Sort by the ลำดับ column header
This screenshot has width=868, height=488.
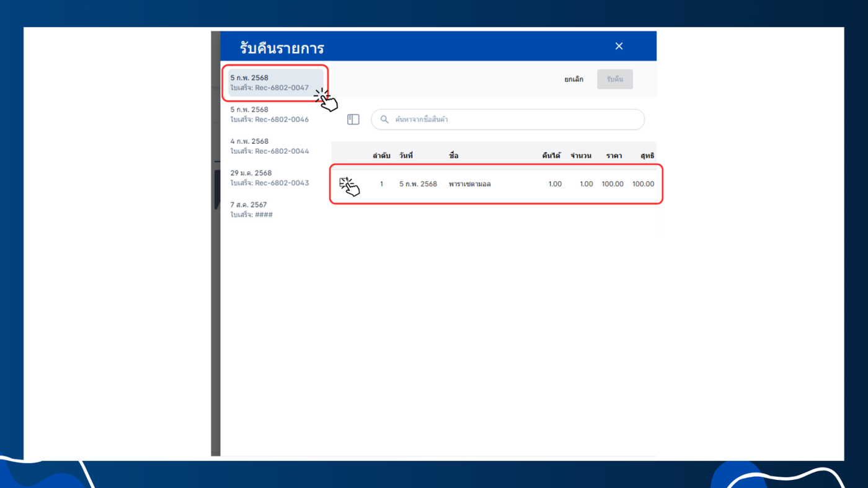(x=381, y=156)
